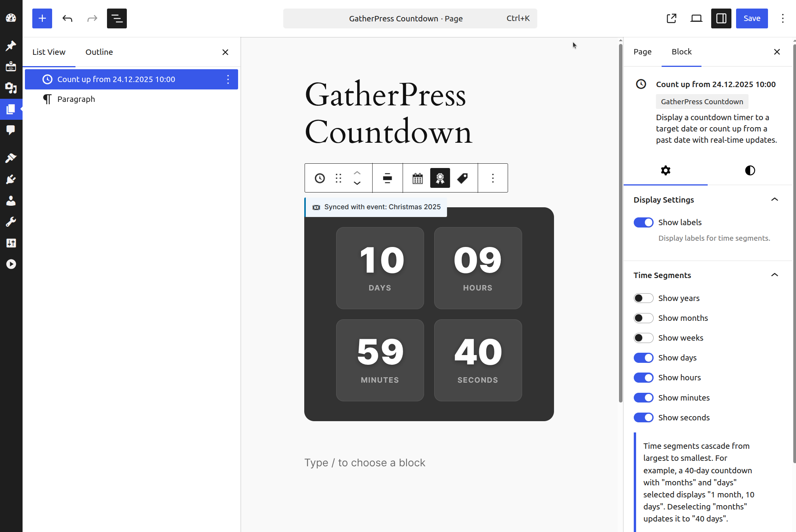Open the Styles panel via half-circle icon
The width and height of the screenshot is (796, 532).
(x=749, y=170)
